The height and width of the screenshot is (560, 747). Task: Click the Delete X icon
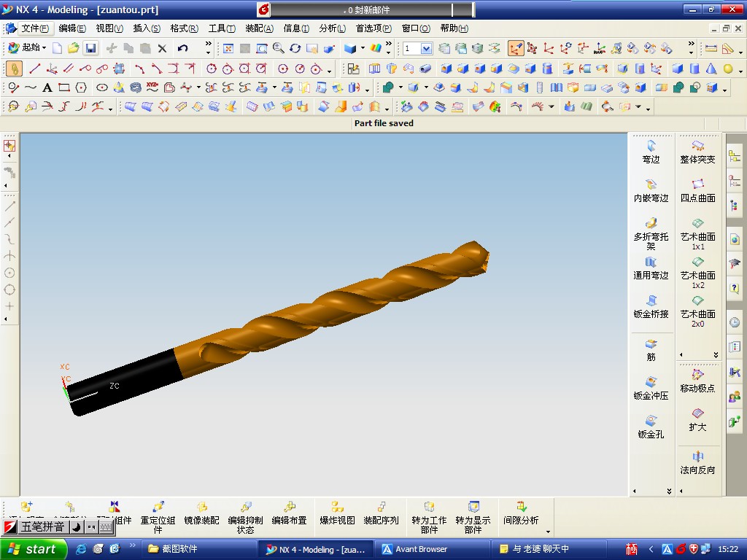pyautogui.click(x=162, y=48)
